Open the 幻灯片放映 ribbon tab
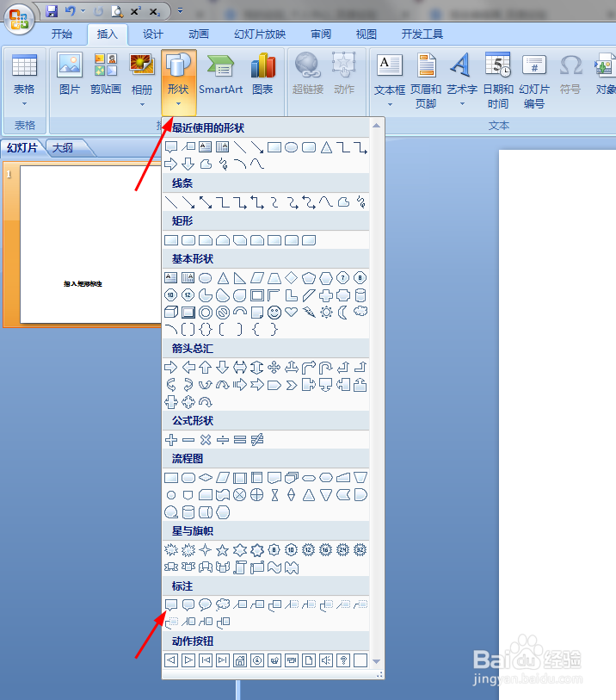616x700 pixels. point(260,34)
